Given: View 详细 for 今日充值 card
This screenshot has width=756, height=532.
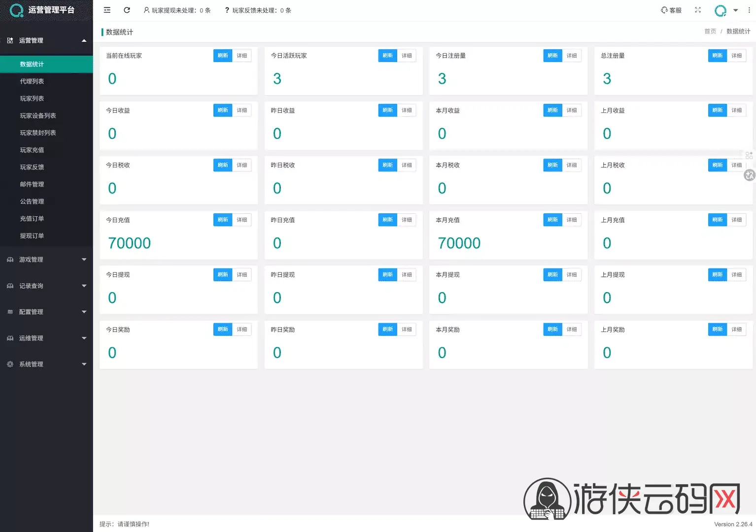Looking at the screenshot, I should click(242, 220).
